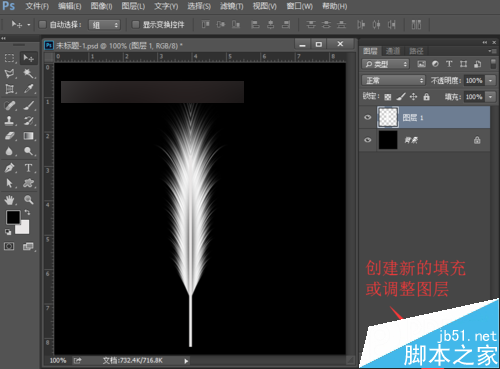
Task: Hide the 背景 layer with its eye icon
Action: click(368, 140)
